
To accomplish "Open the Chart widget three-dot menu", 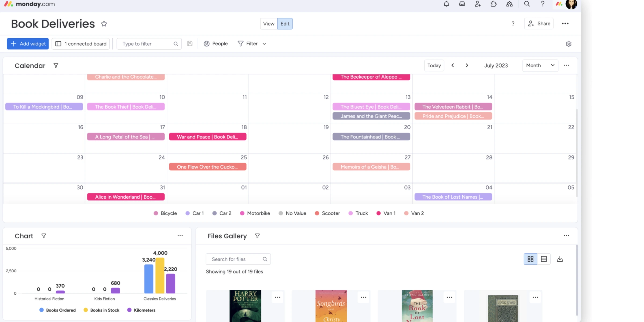I will pyautogui.click(x=180, y=236).
